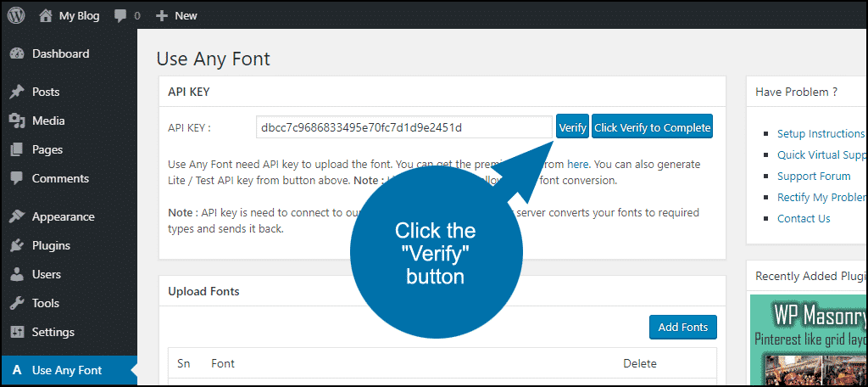Screen dimensions: 868x387
Task: Click the plus icon next to New
Action: (162, 16)
